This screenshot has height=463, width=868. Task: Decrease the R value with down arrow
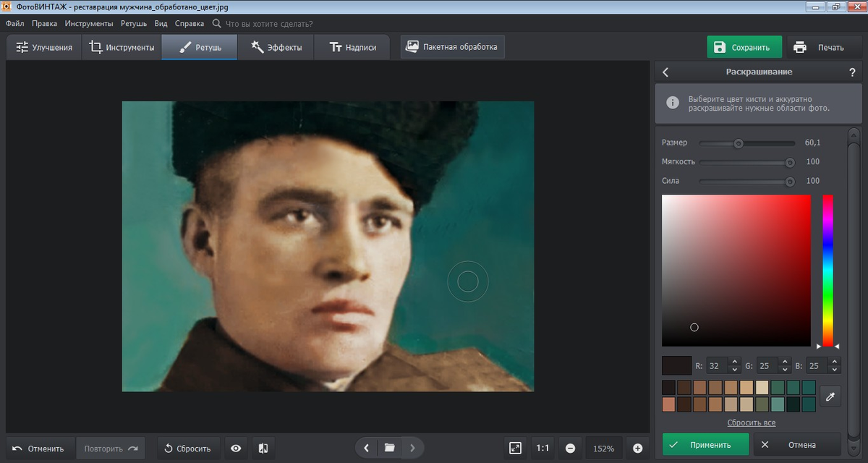click(x=735, y=370)
